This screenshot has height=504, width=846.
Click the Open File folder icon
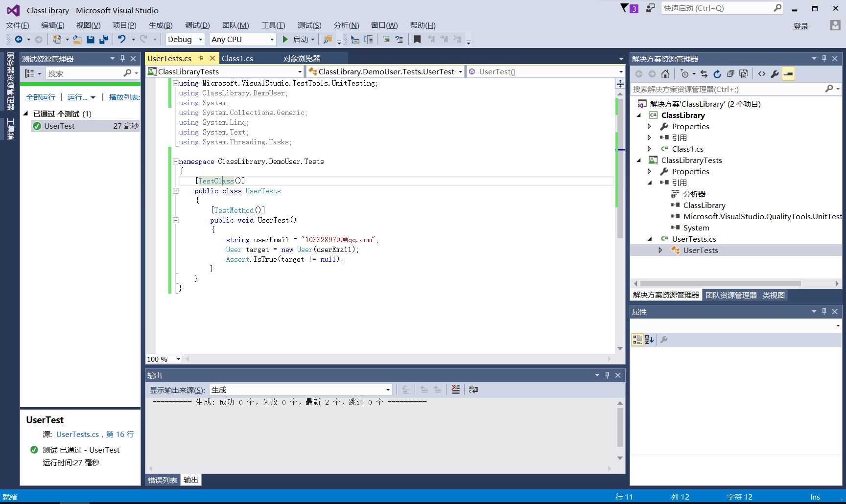point(77,39)
